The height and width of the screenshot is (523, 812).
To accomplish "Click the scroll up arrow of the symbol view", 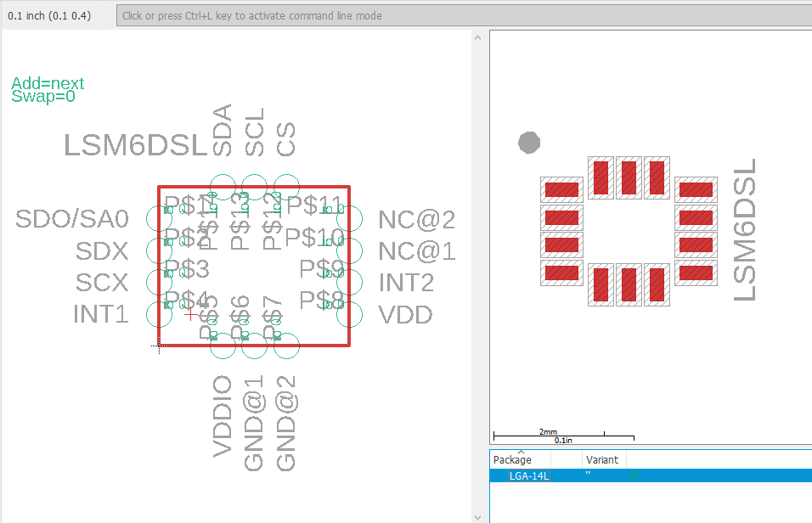I will tap(477, 37).
